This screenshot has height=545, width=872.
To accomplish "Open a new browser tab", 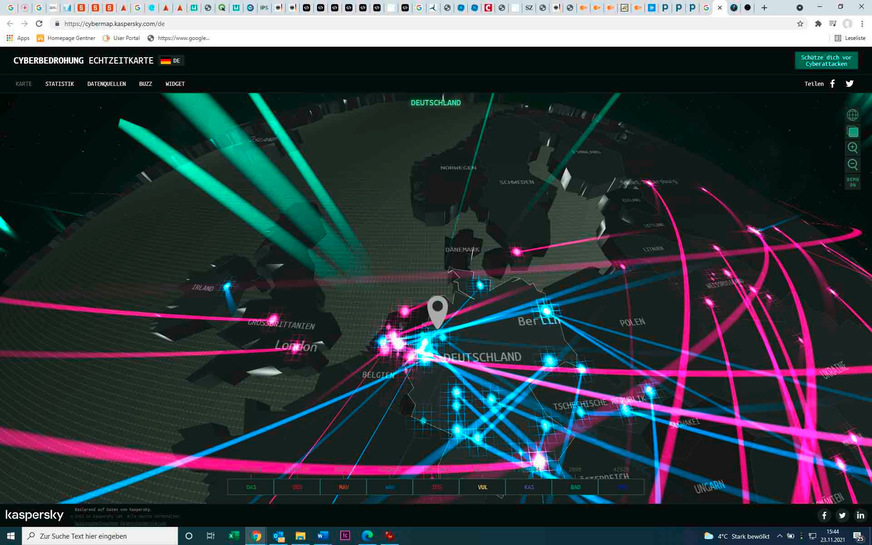I will pos(764,8).
